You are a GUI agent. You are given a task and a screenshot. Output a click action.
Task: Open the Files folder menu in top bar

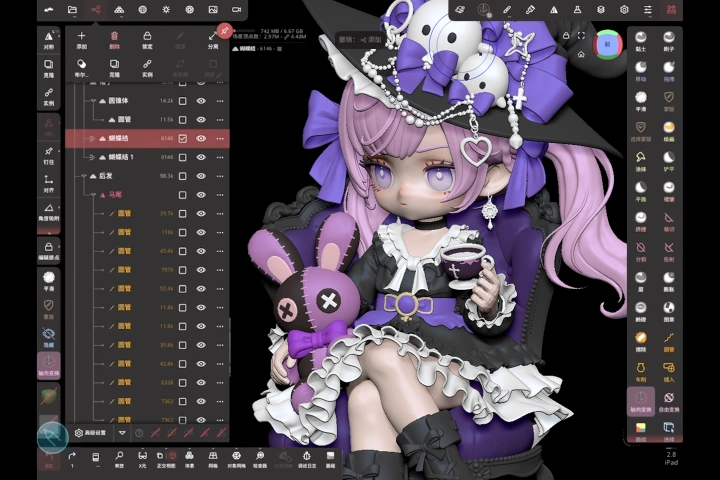pos(72,10)
